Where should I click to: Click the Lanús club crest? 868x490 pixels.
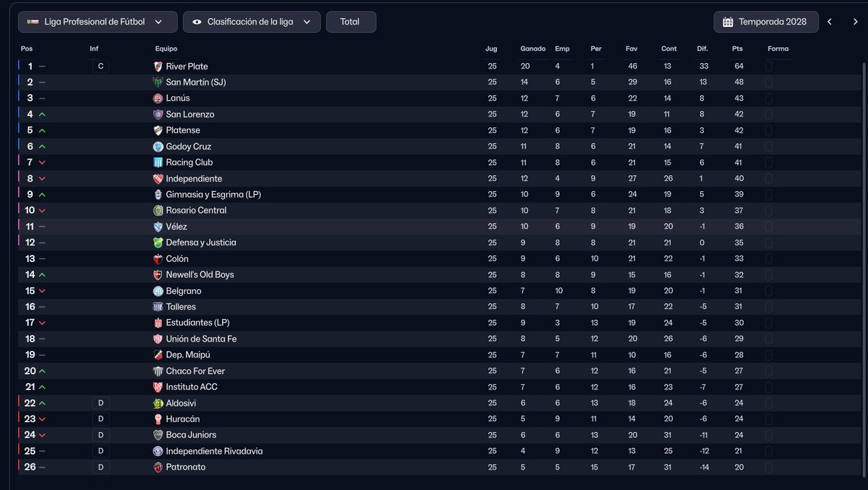158,98
